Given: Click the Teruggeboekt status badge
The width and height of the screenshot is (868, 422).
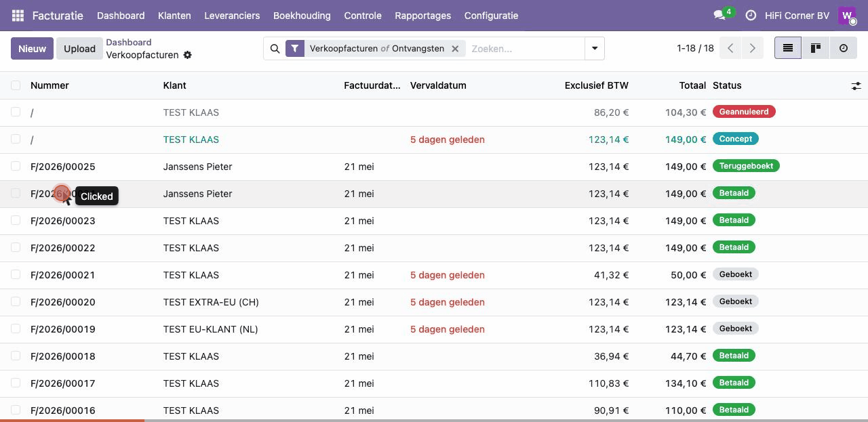Looking at the screenshot, I should (746, 166).
